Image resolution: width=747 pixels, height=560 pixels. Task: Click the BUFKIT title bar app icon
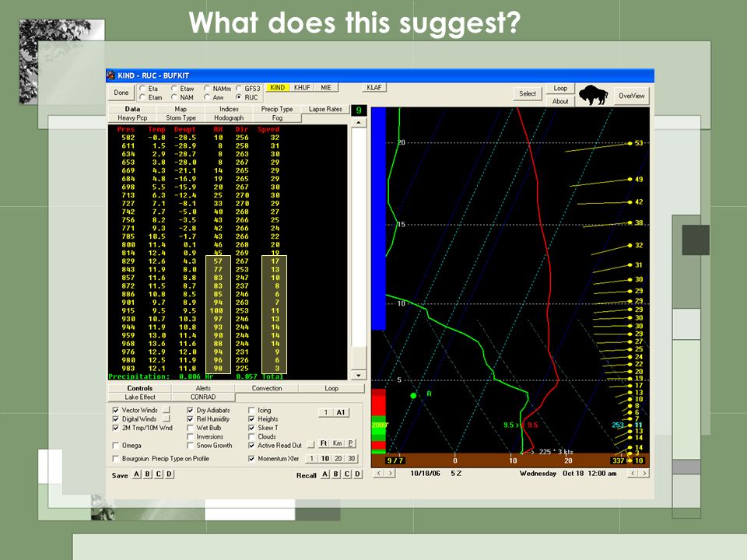(111, 75)
